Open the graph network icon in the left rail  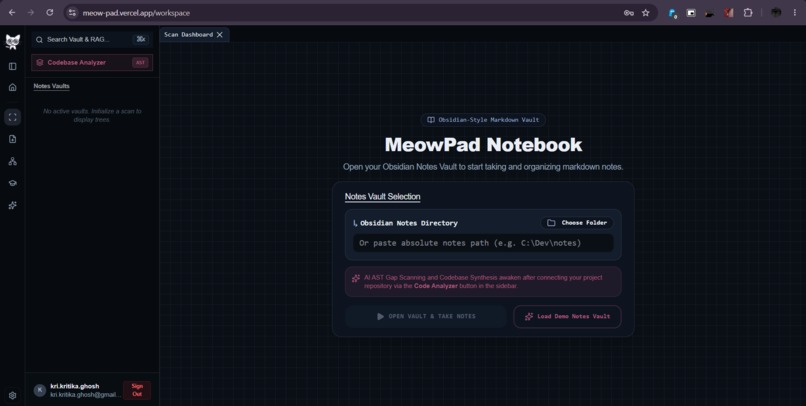(13, 161)
